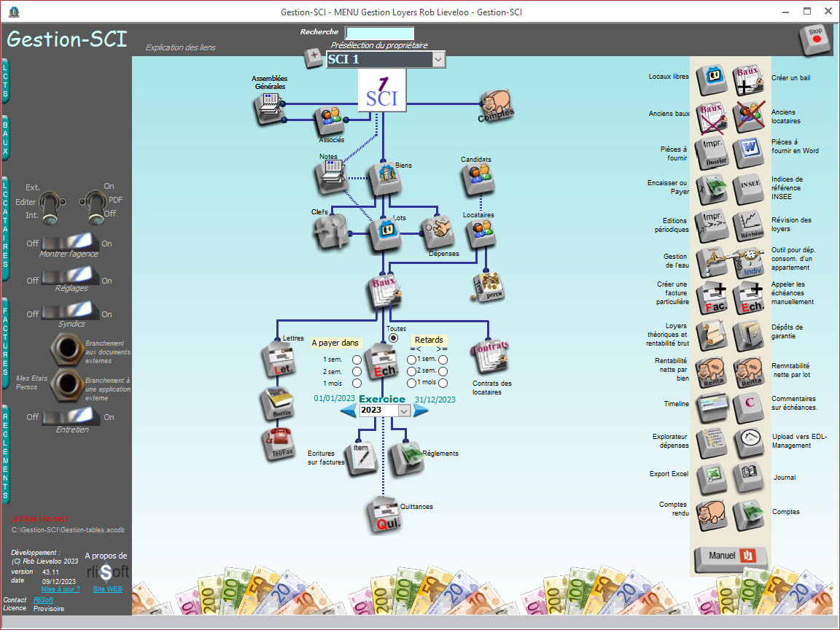Click into the Recherche search field
The height and width of the screenshot is (630, 840).
379,33
